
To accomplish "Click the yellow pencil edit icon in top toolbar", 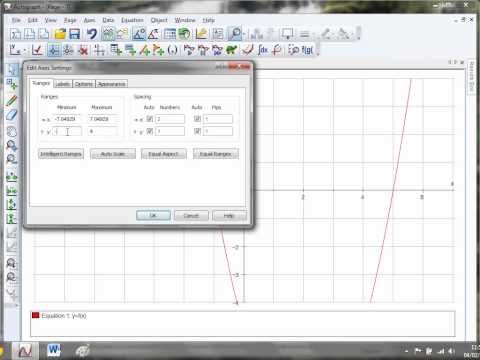I will click(x=201, y=34).
